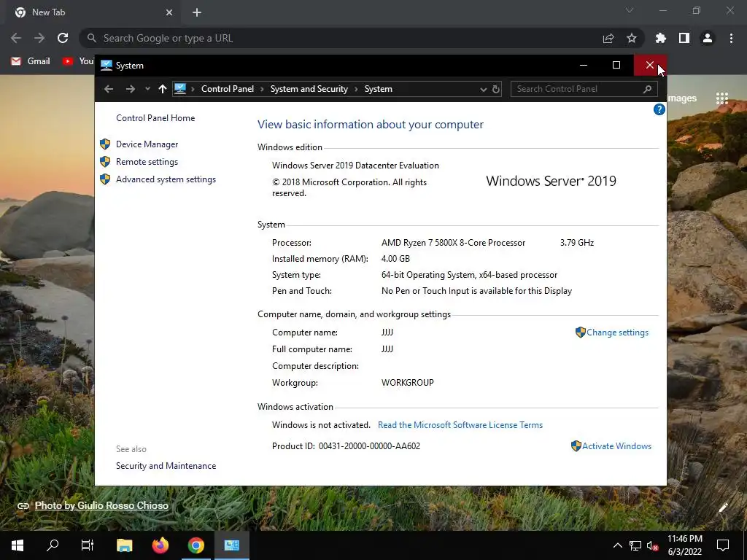Close the System window
Screen dimensions: 747x560
(x=650, y=65)
